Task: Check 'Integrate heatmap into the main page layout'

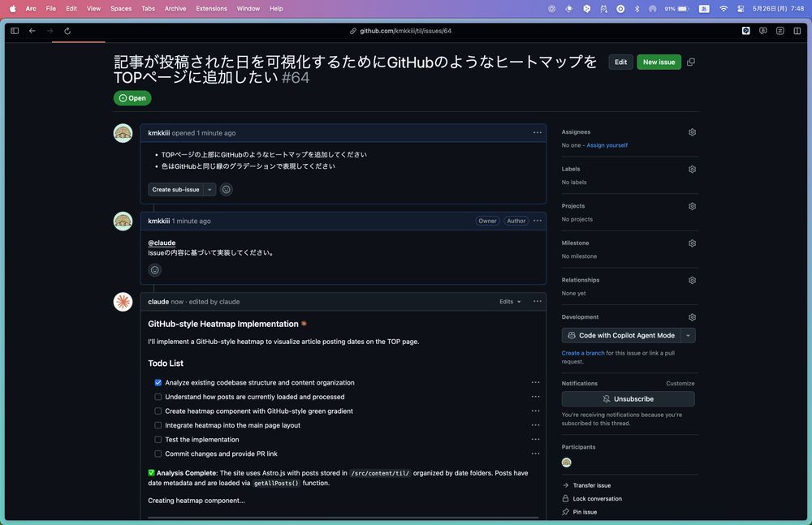Action: pos(158,425)
